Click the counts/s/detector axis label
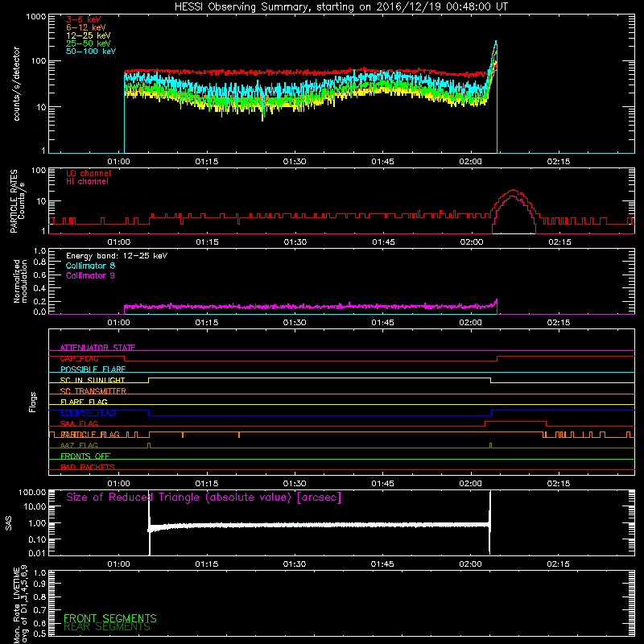644x644 pixels. tap(16, 84)
